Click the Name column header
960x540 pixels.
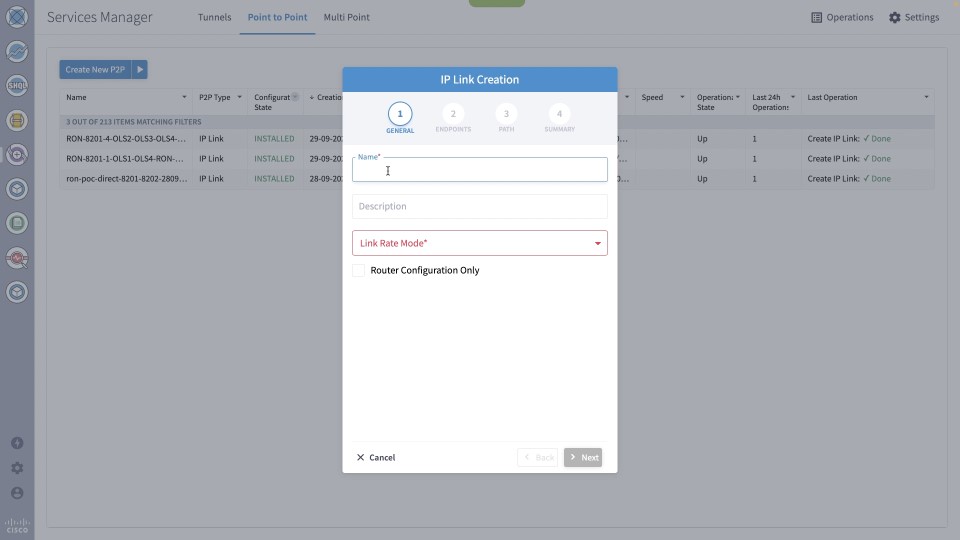tap(77, 97)
